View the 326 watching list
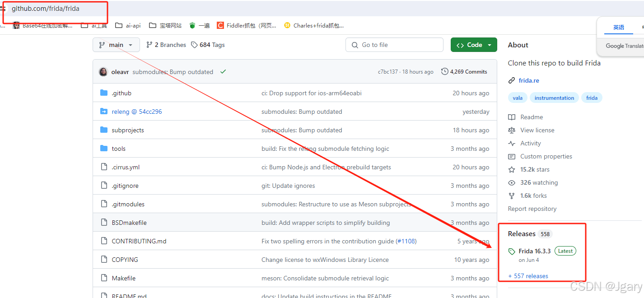The height and width of the screenshot is (298, 644). point(533,182)
